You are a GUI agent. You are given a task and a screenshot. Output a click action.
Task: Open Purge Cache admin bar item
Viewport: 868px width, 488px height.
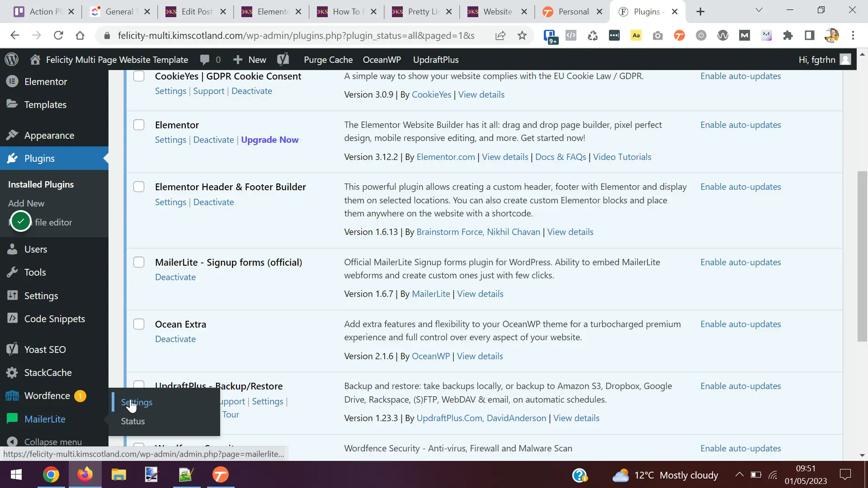(328, 60)
